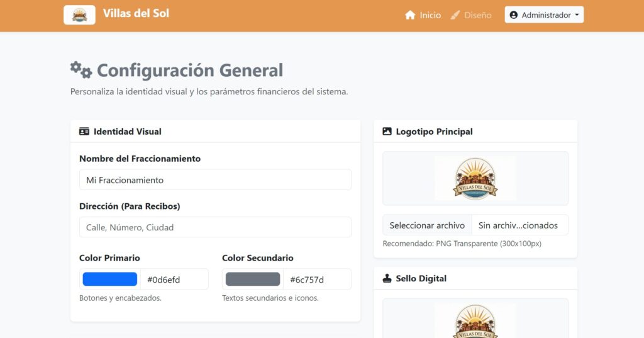Click the Logotipo Principal preview image

(475, 179)
